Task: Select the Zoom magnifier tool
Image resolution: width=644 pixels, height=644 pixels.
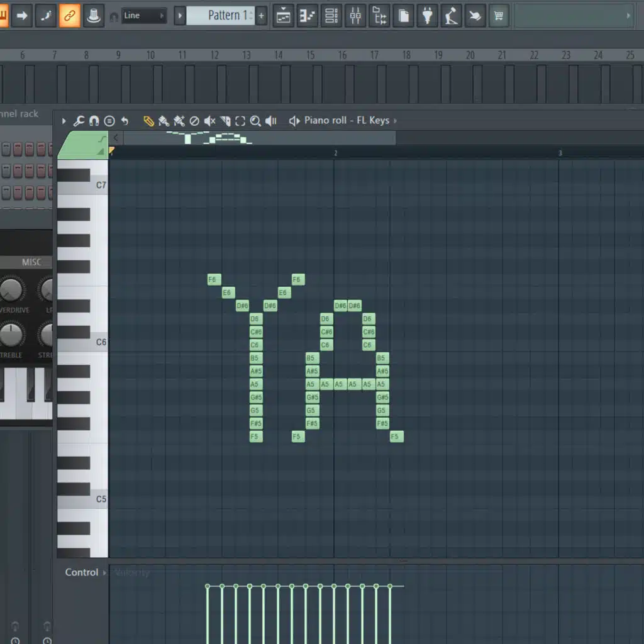Action: click(x=255, y=121)
